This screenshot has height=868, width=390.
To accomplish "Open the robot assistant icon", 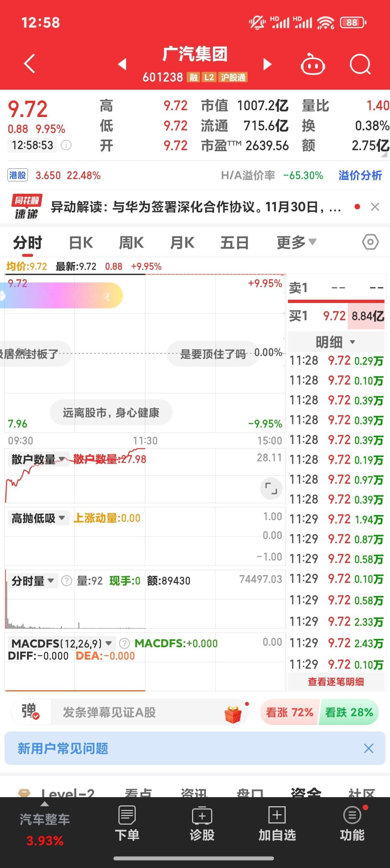I will [x=313, y=64].
